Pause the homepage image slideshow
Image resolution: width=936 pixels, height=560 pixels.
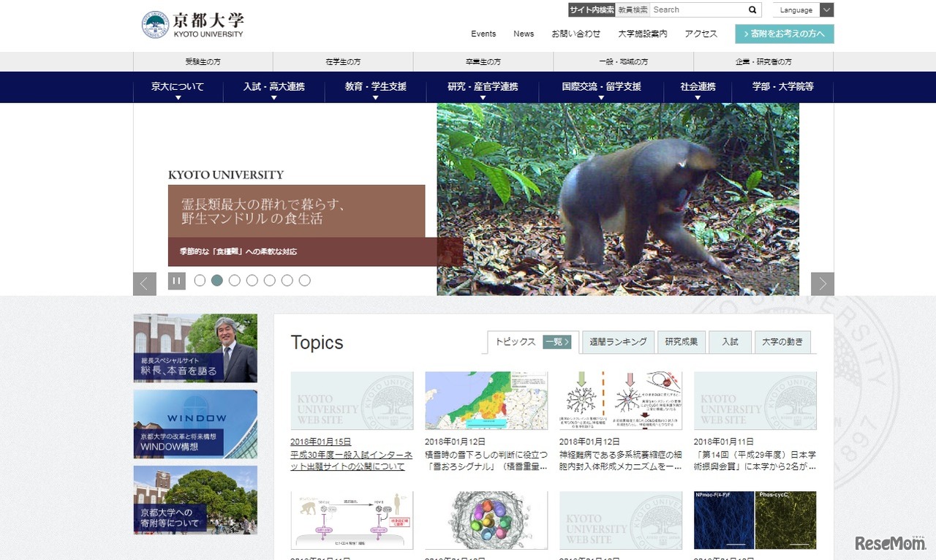[x=176, y=280]
